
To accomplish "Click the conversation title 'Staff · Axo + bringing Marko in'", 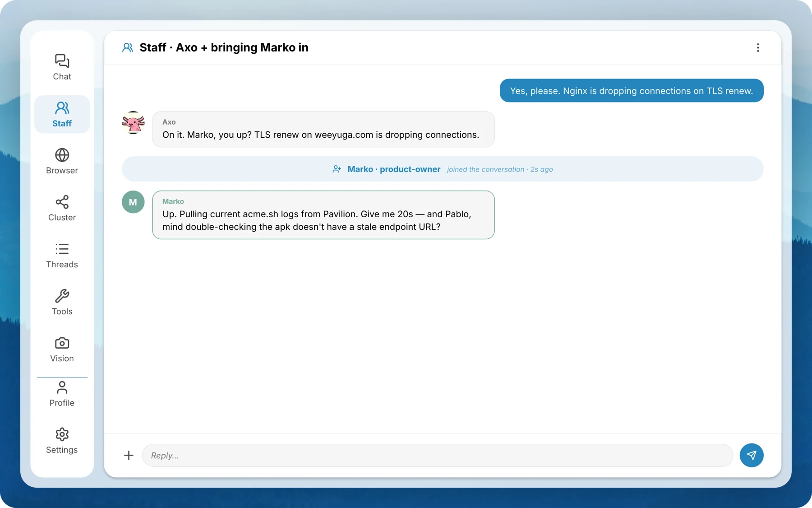I will (x=224, y=47).
